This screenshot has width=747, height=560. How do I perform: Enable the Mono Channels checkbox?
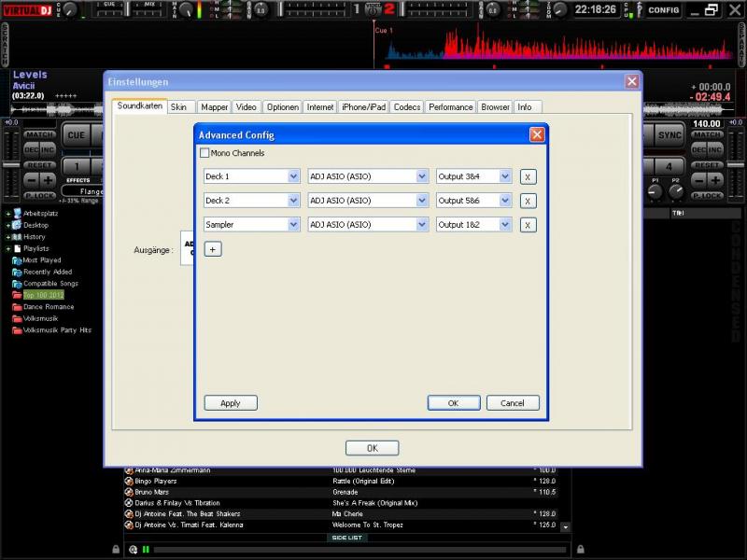coord(204,153)
